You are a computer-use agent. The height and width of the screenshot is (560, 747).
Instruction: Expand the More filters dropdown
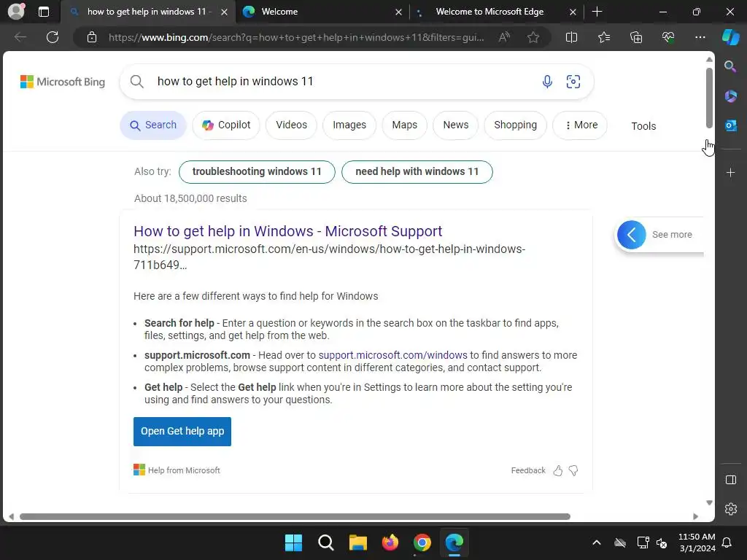point(580,125)
